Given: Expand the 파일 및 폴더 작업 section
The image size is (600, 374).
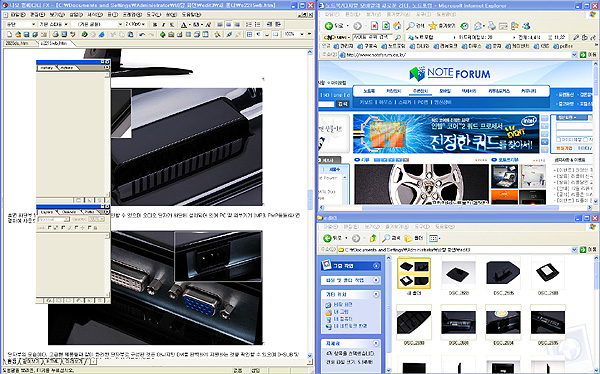Looking at the screenshot, I should (x=376, y=280).
